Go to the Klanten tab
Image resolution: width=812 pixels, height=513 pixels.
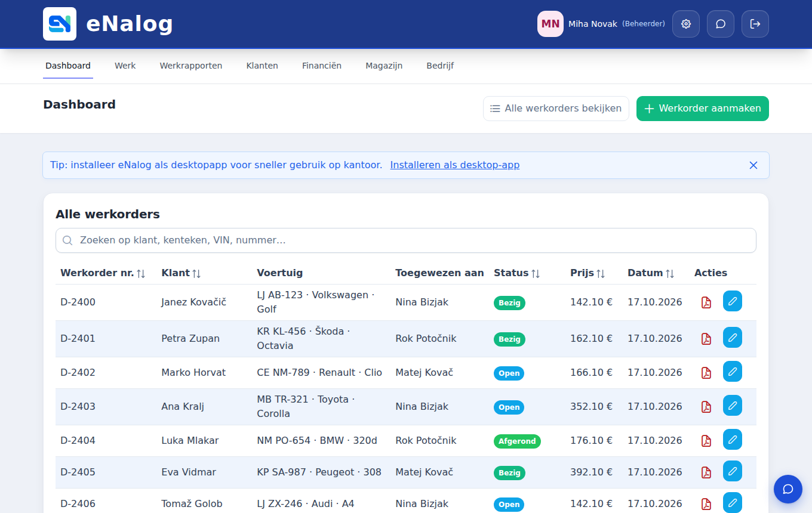pyautogui.click(x=262, y=66)
